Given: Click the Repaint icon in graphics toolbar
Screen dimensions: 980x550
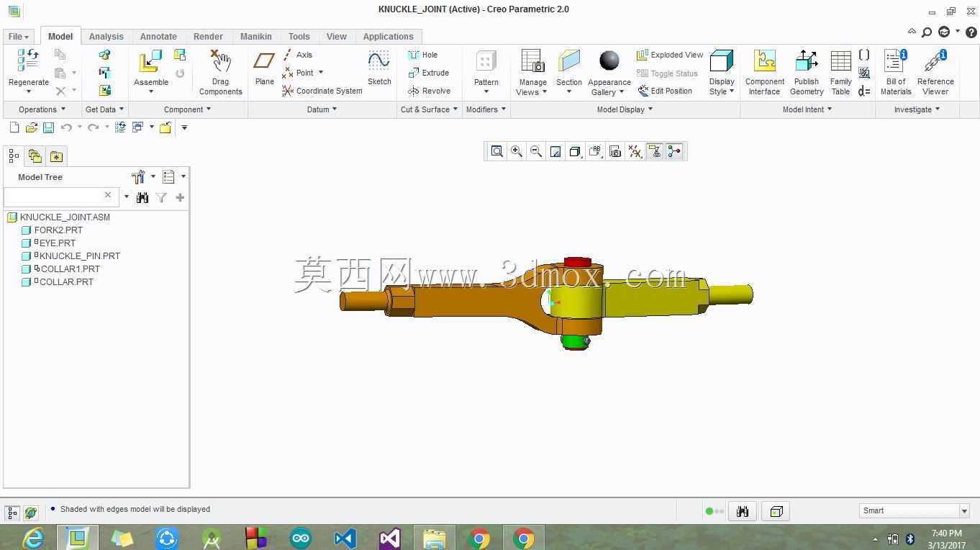Looking at the screenshot, I should (555, 151).
